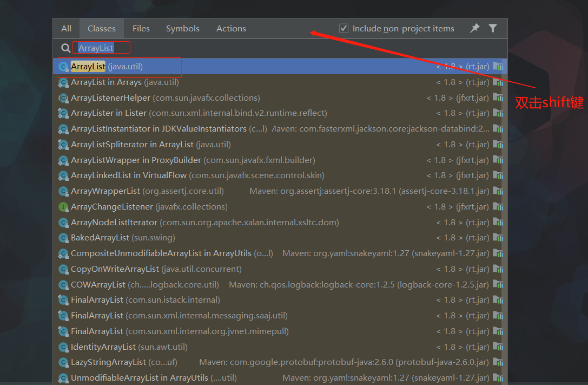Click library icon on ArrayWrapperList row
This screenshot has height=385, width=588.
(x=498, y=191)
